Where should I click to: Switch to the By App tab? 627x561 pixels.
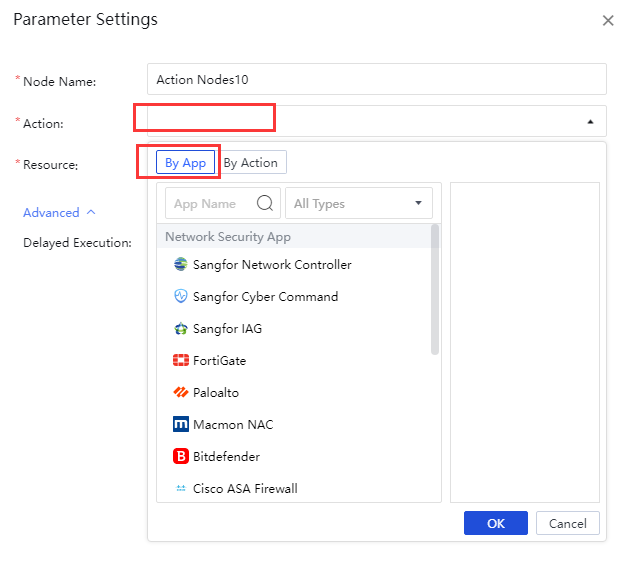186,162
